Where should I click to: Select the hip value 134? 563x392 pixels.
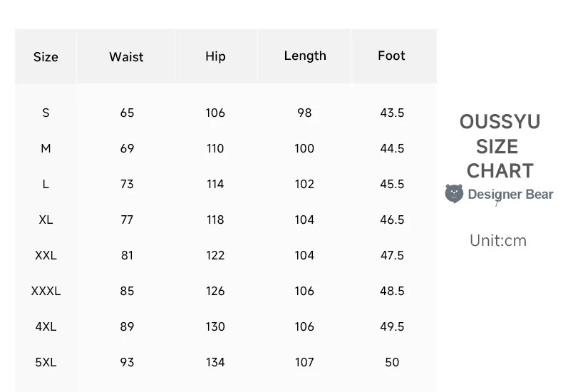coord(215,362)
